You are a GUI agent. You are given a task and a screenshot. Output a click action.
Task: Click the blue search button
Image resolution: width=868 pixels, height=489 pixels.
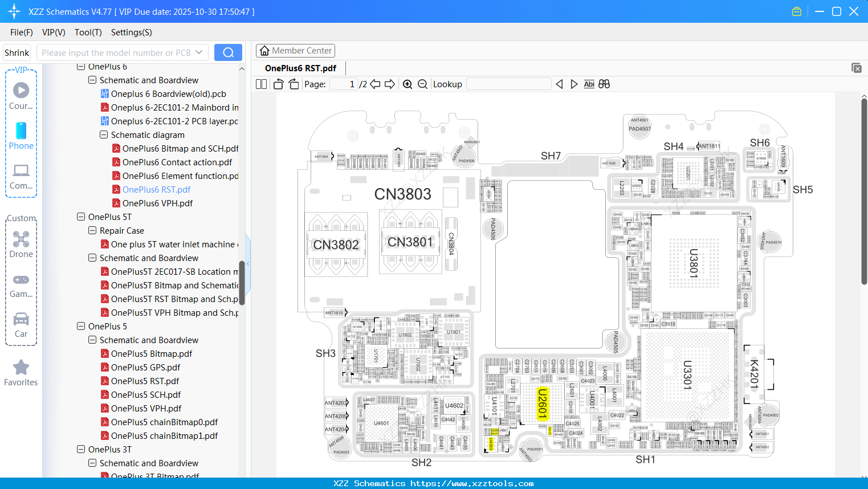(x=228, y=52)
